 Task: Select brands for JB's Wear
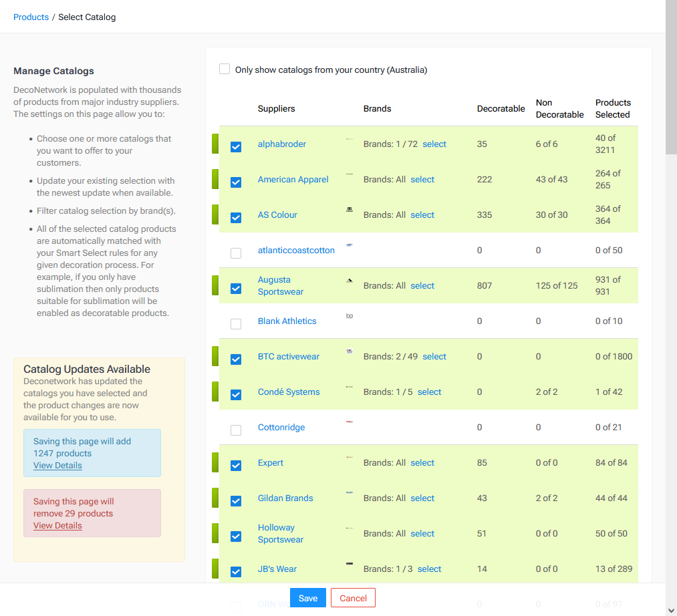click(x=429, y=569)
